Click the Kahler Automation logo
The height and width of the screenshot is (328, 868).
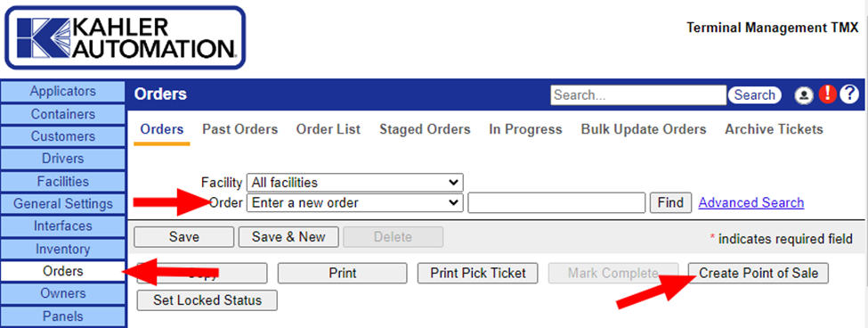[126, 37]
